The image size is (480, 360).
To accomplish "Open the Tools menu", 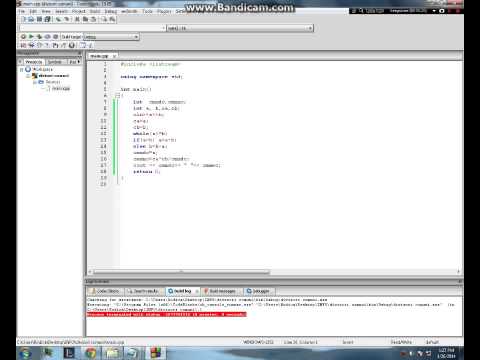I will pos(147,11).
